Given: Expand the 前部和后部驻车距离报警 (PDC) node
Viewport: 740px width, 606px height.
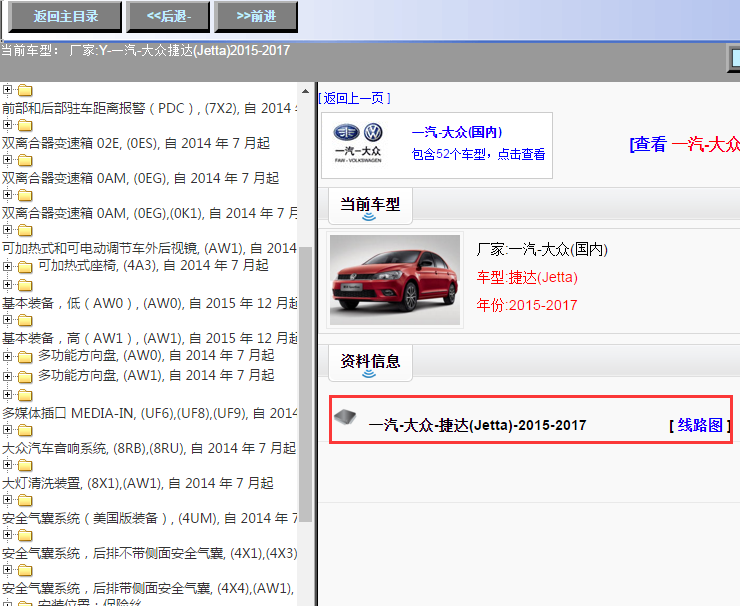Looking at the screenshot, I should coord(7,89).
